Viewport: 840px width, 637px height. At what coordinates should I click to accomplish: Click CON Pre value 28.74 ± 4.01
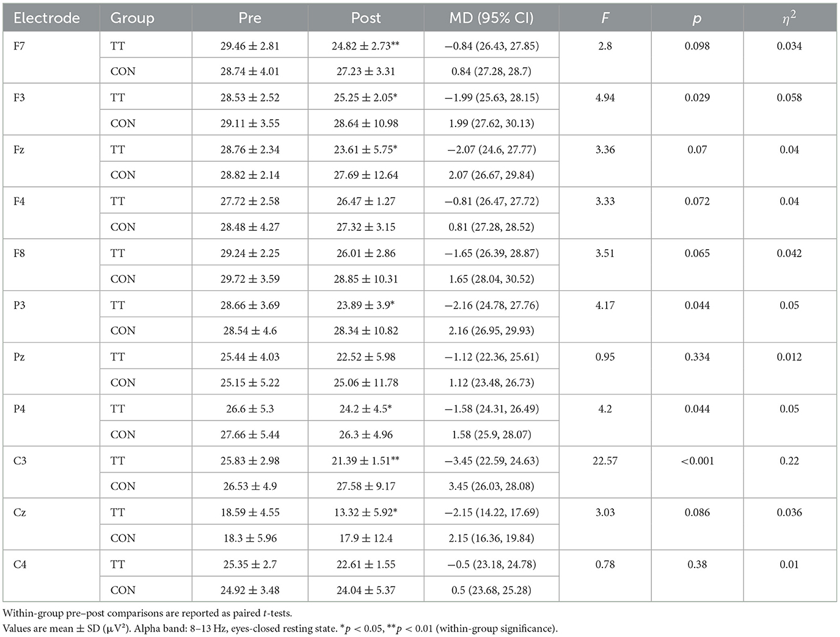(x=249, y=71)
